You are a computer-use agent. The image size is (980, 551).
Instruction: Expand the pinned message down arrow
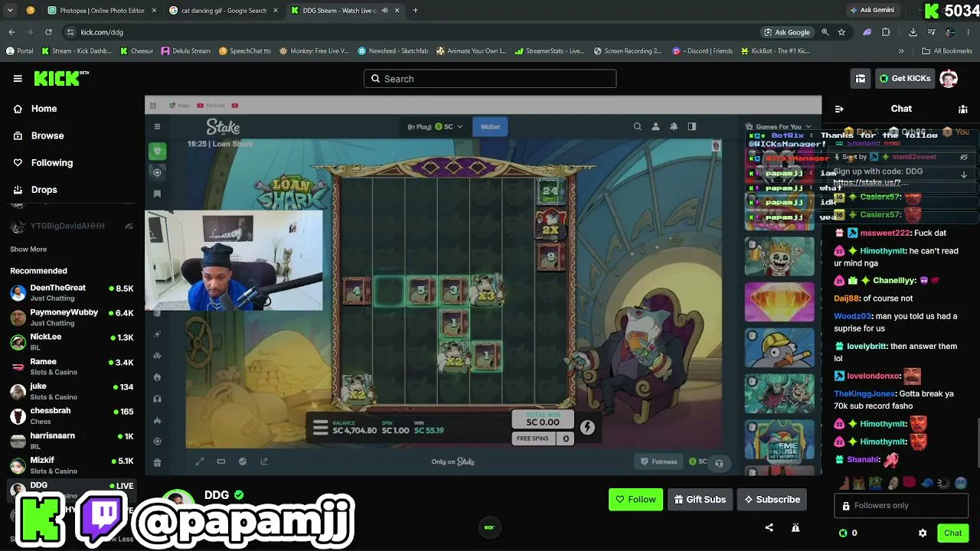[964, 174]
